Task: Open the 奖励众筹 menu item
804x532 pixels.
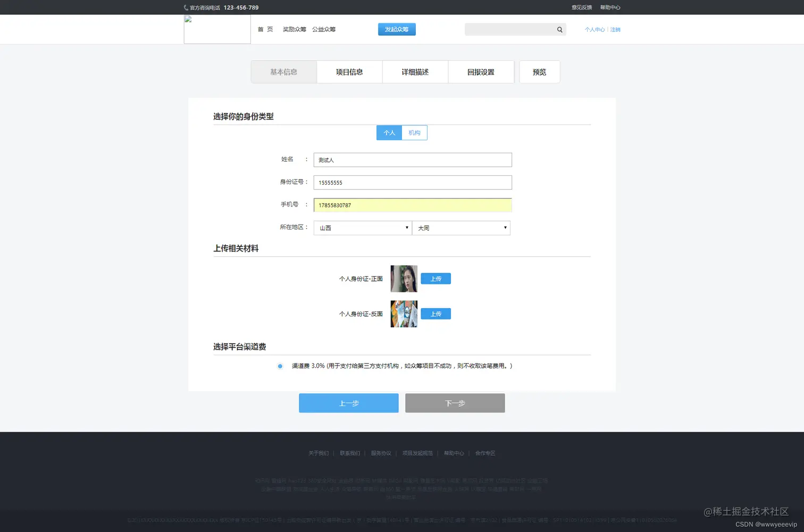Action: [x=295, y=29]
